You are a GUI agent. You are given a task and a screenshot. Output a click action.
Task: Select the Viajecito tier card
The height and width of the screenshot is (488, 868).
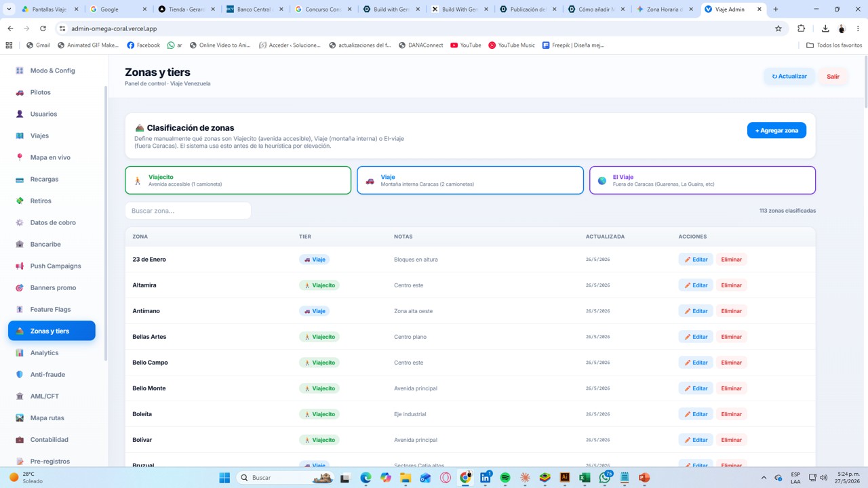[238, 180]
